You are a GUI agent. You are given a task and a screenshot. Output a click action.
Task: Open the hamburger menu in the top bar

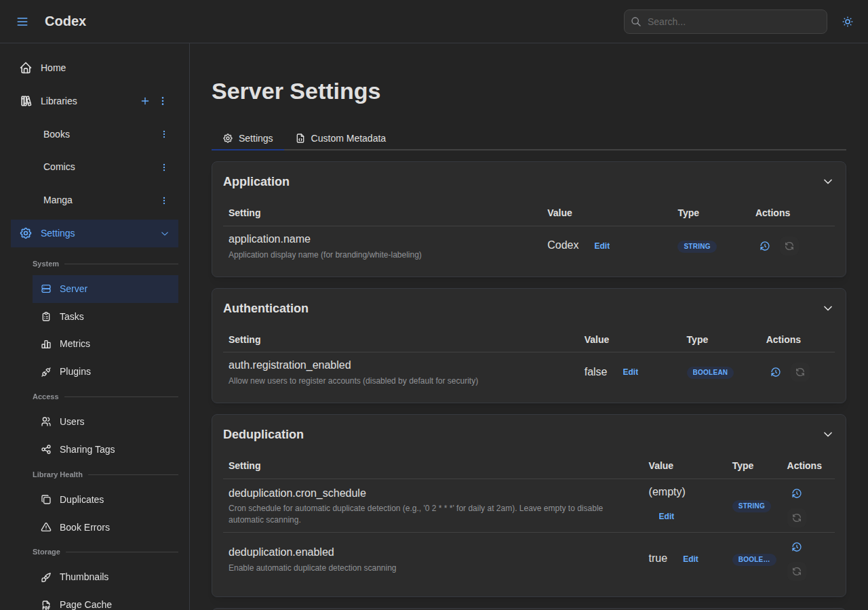[22, 21]
